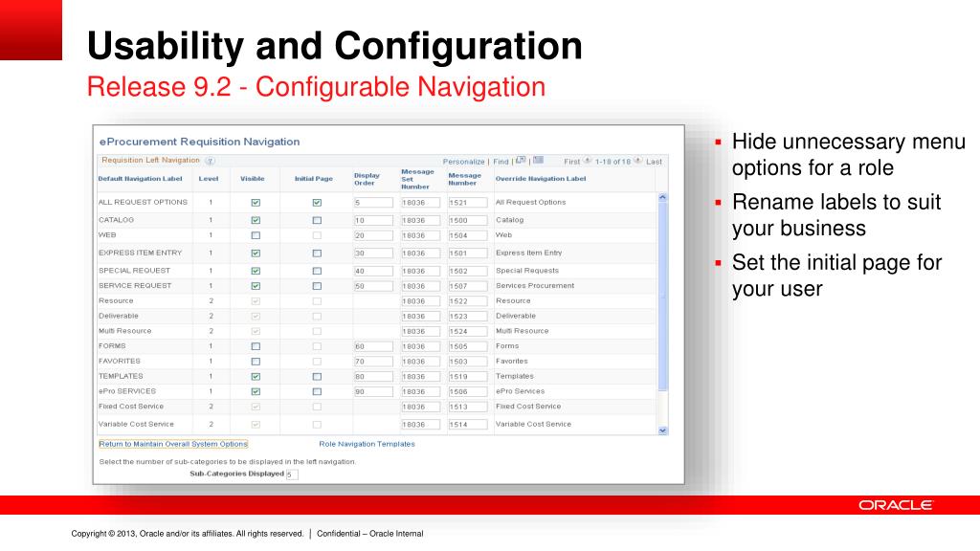980x551 pixels.
Task: Click the Personalize link
Action: coord(464,161)
